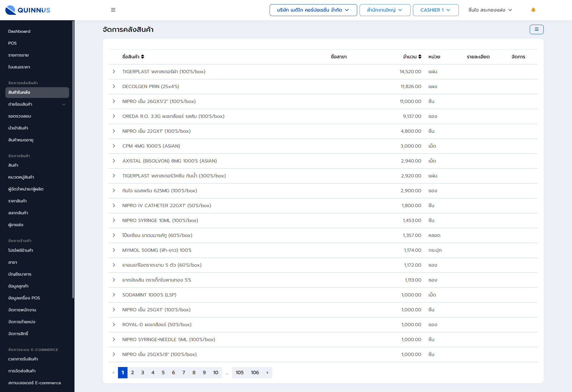The width and height of the screenshot is (572, 392).
Task: Open Dashboard from the sidebar
Action: [19, 31]
